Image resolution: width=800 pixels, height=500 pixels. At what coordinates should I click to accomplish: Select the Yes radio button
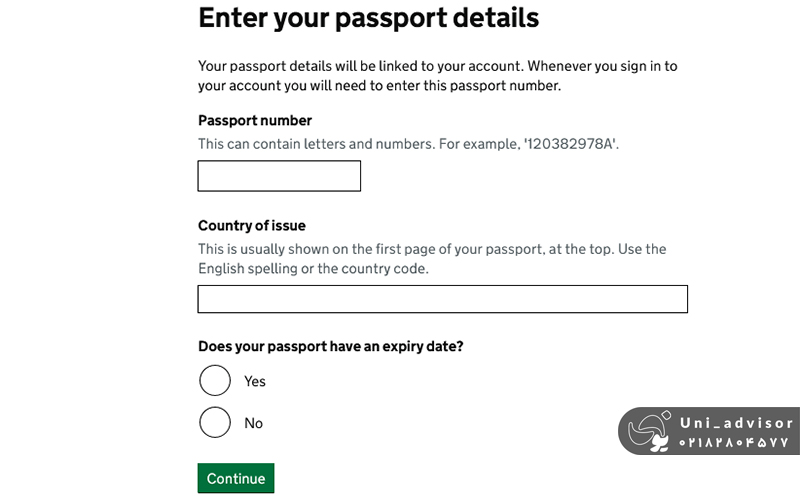tap(215, 381)
